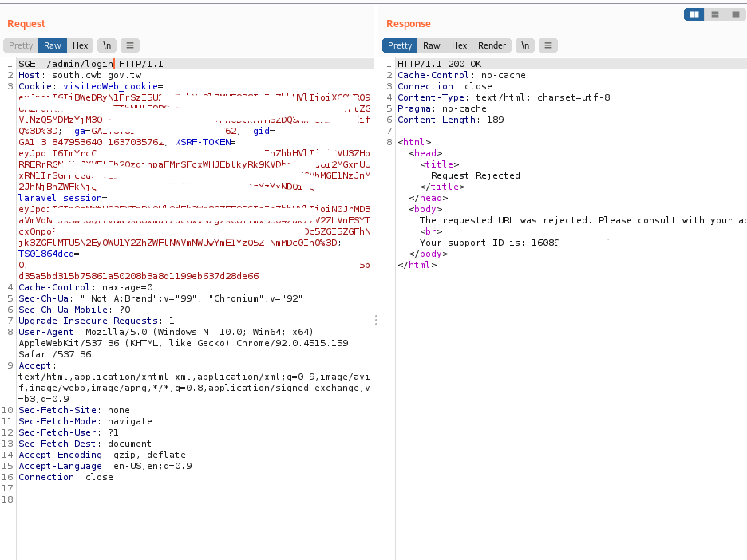Image resolution: width=747 pixels, height=560 pixels.
Task: Click the Sec-Fetch-User: ?1 header
Action: (x=69, y=432)
